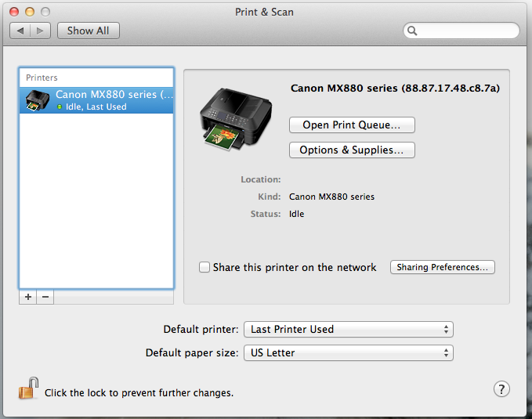Screen dimensions: 532x419
Task: Click 'Idle, Last Used' status in list
Action: 96,107
